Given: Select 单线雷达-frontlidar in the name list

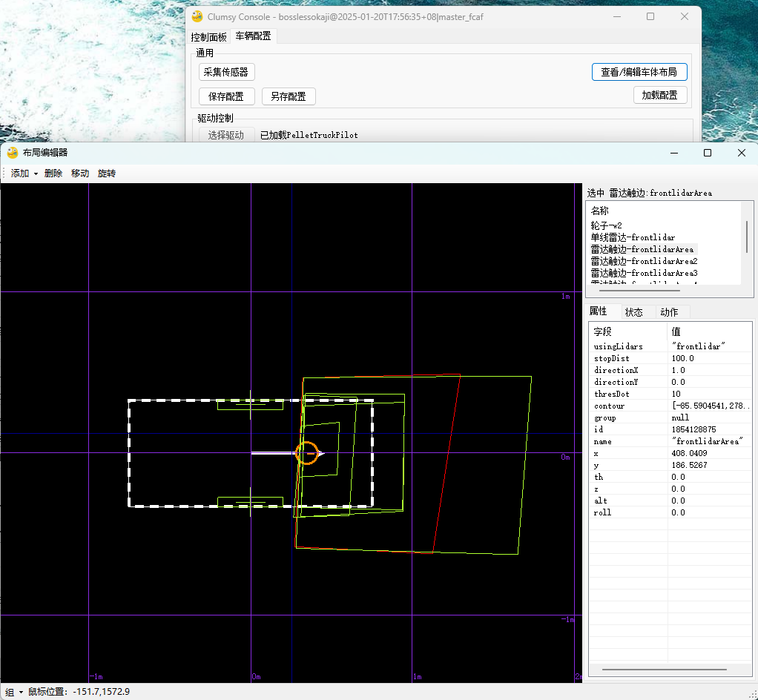Looking at the screenshot, I should (633, 237).
